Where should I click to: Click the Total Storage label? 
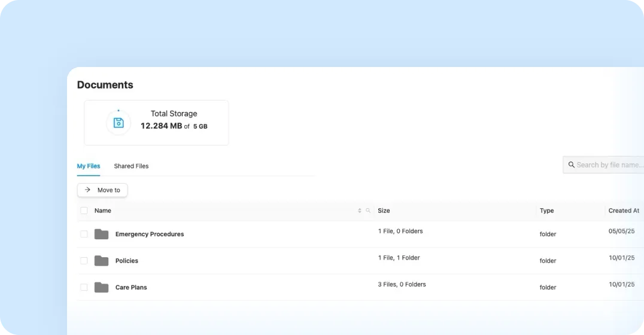pyautogui.click(x=174, y=114)
